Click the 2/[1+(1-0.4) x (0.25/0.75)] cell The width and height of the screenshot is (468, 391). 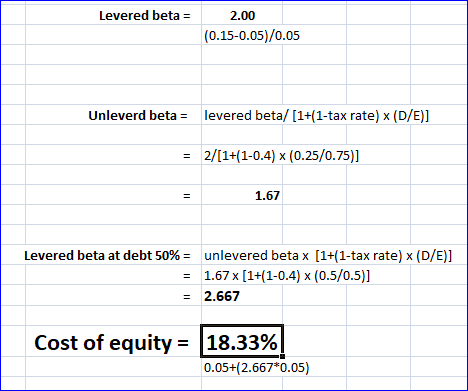click(x=282, y=156)
